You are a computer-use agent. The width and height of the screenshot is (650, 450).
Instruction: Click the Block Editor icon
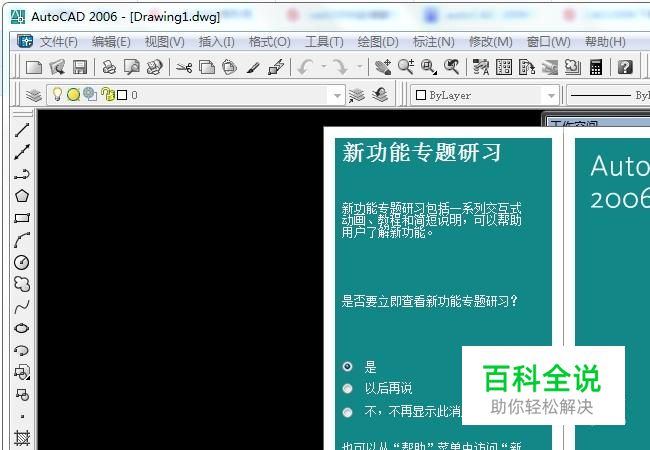276,67
